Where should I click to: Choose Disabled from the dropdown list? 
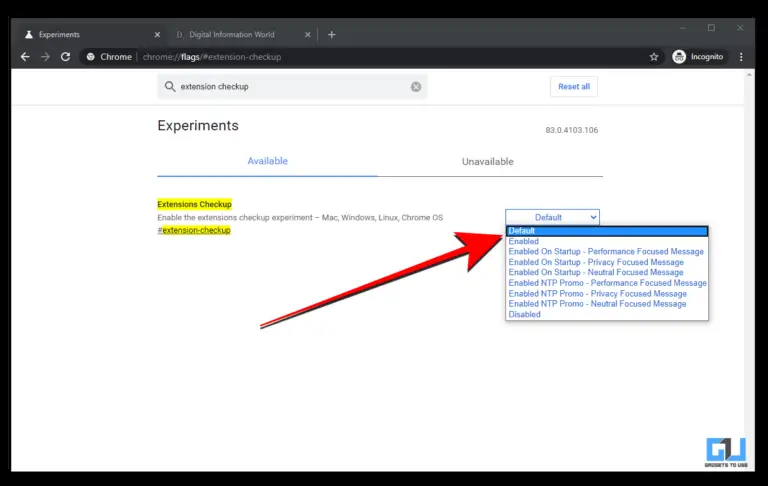point(525,314)
